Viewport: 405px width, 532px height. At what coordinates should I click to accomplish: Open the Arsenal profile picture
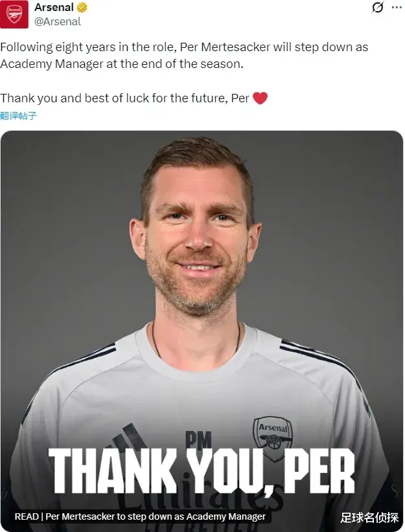pos(14,14)
